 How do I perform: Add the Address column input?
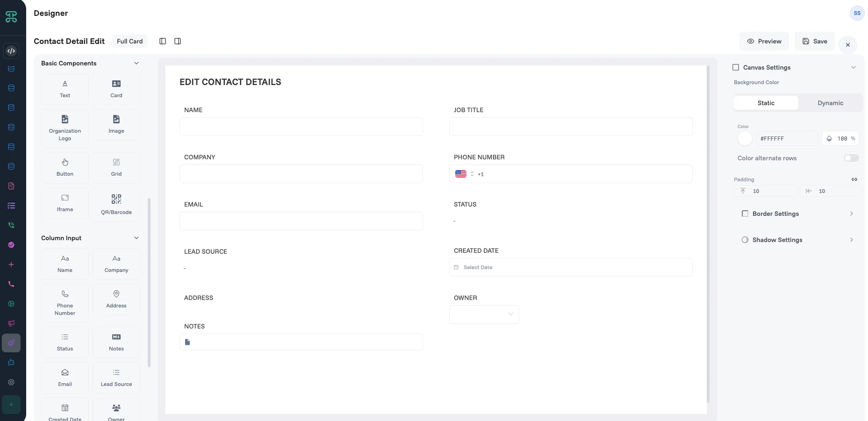116,299
